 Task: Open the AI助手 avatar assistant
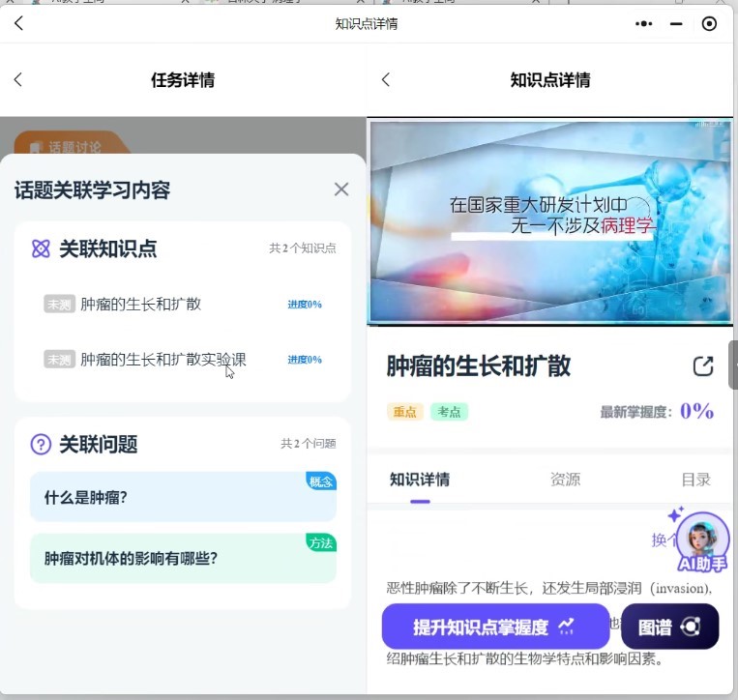702,541
